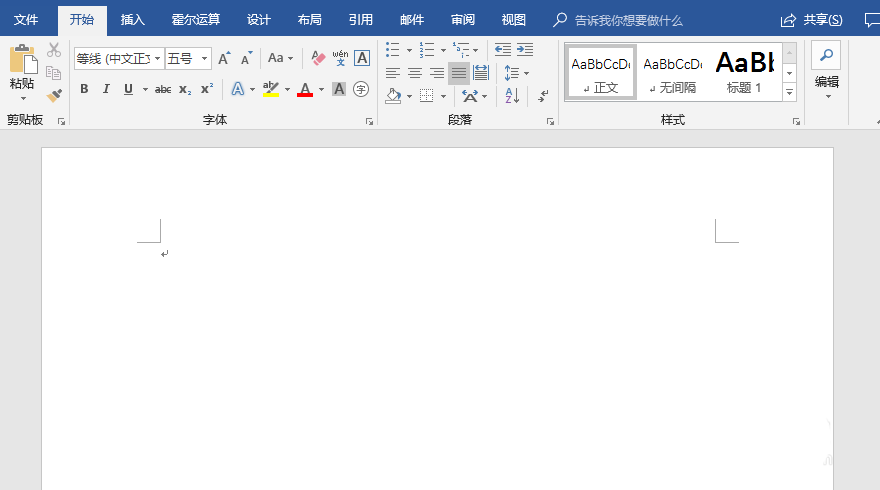Open the 字体 dialog launcher
The height and width of the screenshot is (490, 880).
369,121
